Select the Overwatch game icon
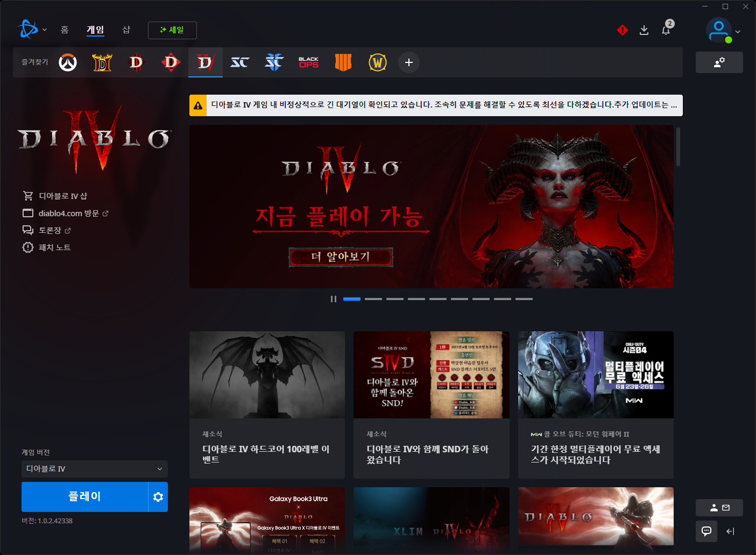 [68, 62]
